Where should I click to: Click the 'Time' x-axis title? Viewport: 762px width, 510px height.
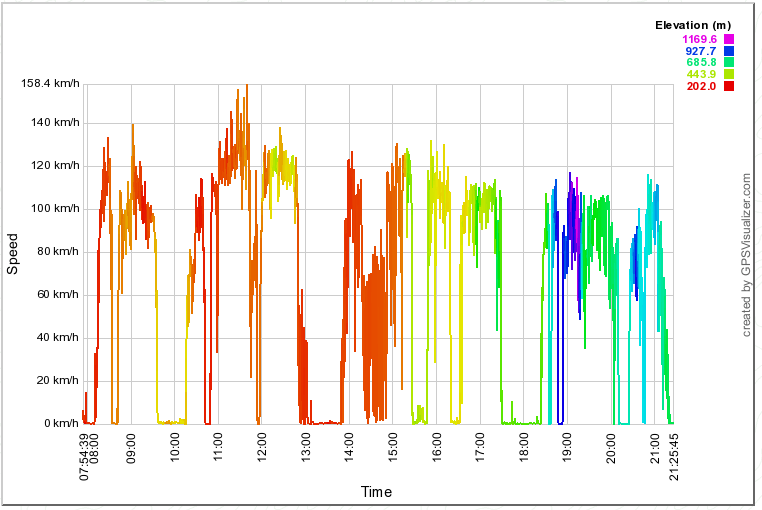tap(376, 492)
